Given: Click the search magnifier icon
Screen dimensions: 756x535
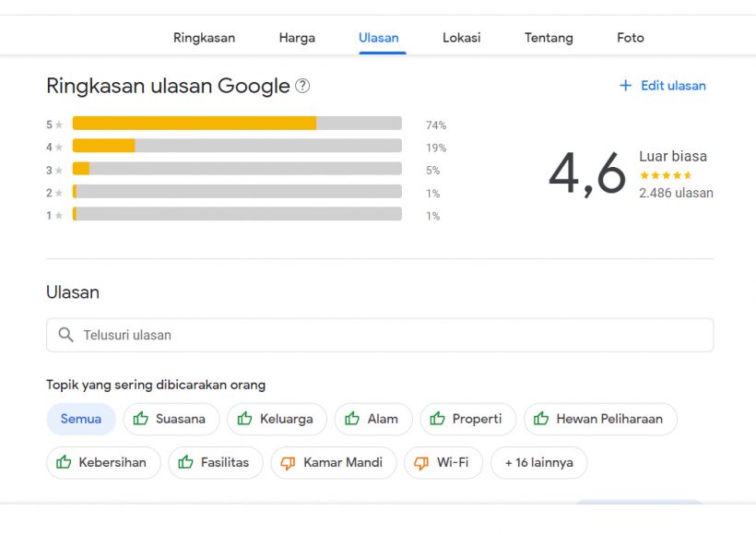Looking at the screenshot, I should (65, 335).
